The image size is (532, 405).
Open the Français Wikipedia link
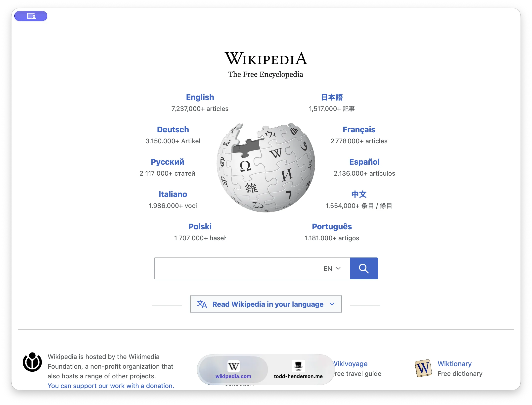pyautogui.click(x=359, y=130)
